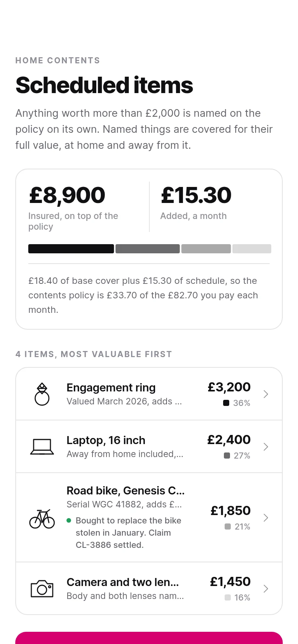Click the light 16% legend square
The height and width of the screenshot is (644, 298).
(x=228, y=597)
